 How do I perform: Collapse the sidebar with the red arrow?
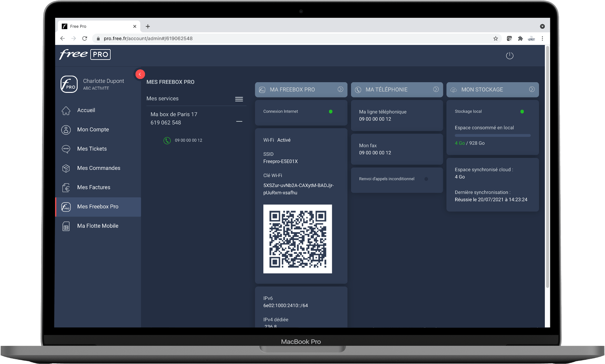pos(140,74)
